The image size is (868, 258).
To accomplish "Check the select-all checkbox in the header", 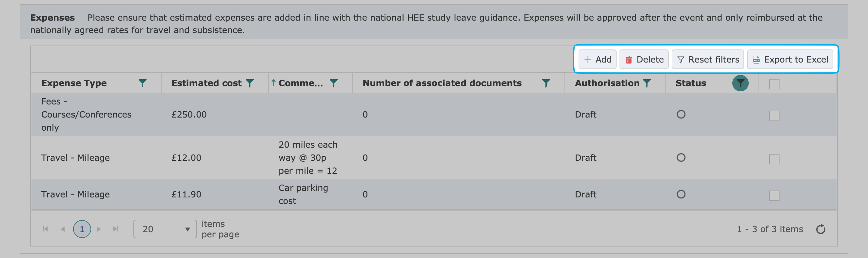I will [774, 84].
